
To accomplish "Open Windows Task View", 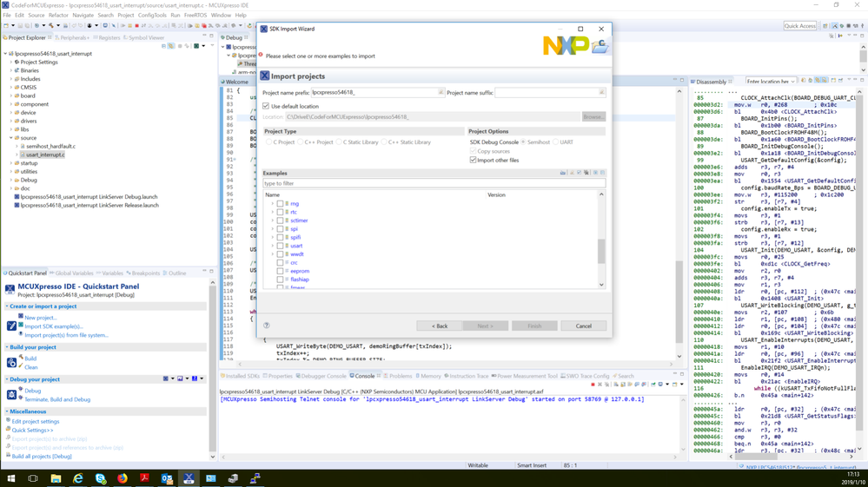I will coord(33,478).
